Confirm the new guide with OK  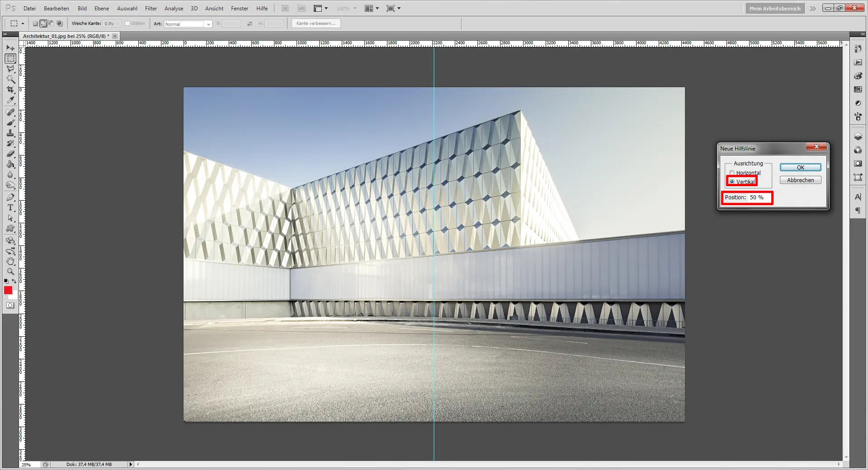pos(800,168)
